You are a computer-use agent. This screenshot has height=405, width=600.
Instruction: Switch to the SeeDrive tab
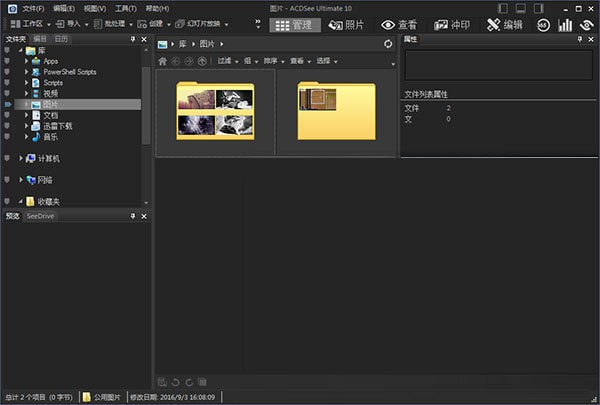click(41, 216)
